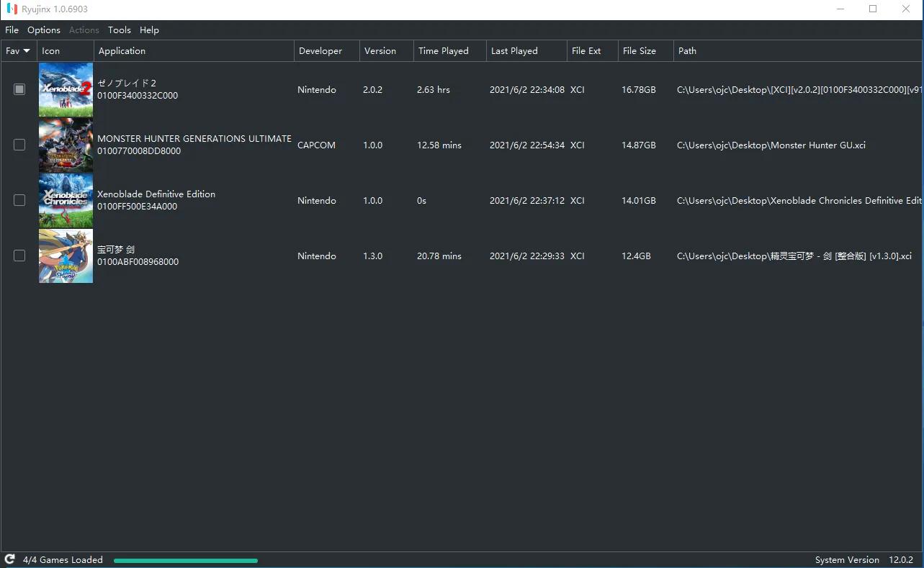Open the File menu

pyautogui.click(x=12, y=30)
